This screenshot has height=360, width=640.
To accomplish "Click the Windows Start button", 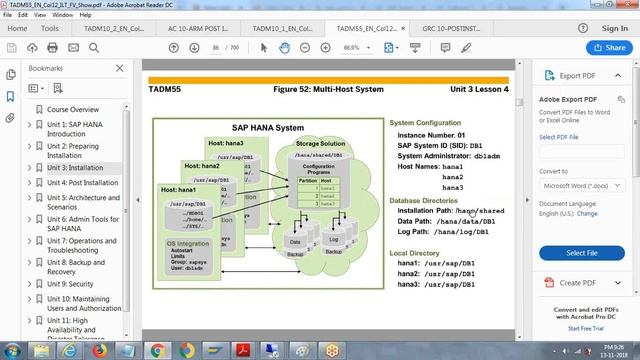I will (12, 351).
